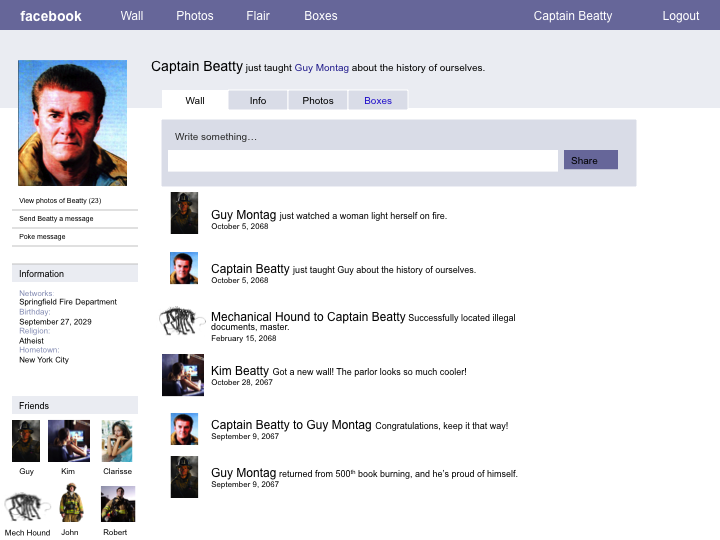The height and width of the screenshot is (540, 720).
Task: Click February 15, 2068 post date
Action: pos(243,338)
